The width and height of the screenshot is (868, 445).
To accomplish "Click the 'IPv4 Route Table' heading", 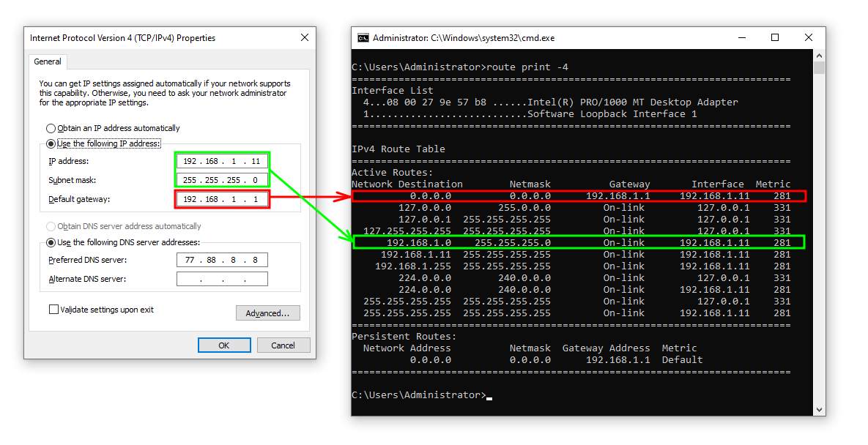I will point(398,149).
